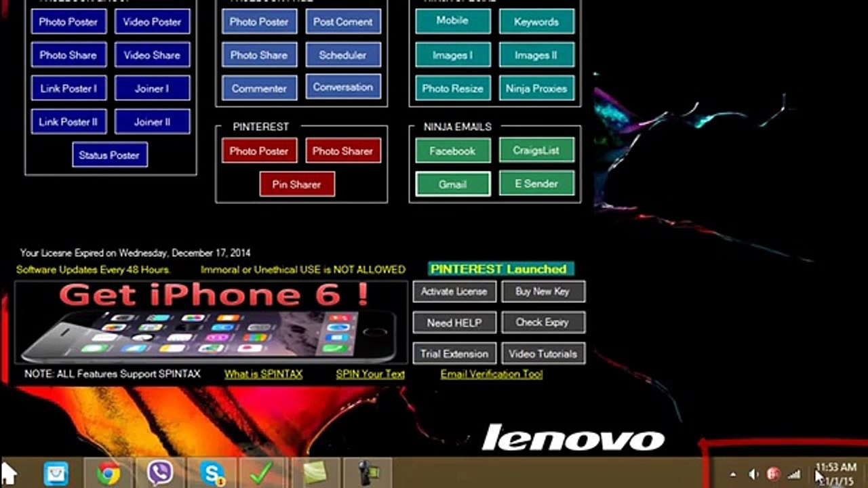Open the Photo Poster button beside Post Coment
The width and height of the screenshot is (868, 488).
(259, 22)
